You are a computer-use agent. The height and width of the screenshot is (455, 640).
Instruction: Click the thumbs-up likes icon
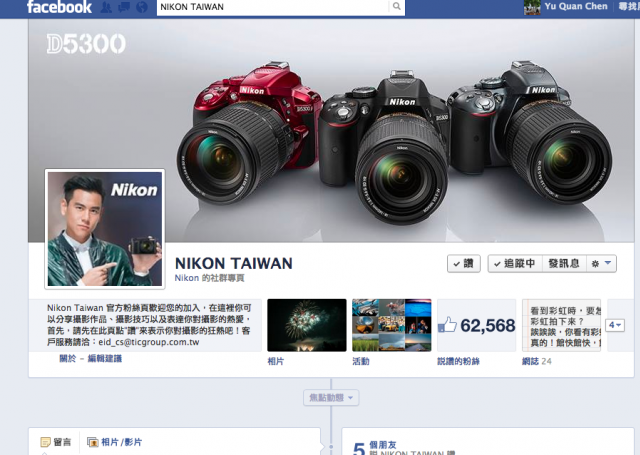[447, 325]
